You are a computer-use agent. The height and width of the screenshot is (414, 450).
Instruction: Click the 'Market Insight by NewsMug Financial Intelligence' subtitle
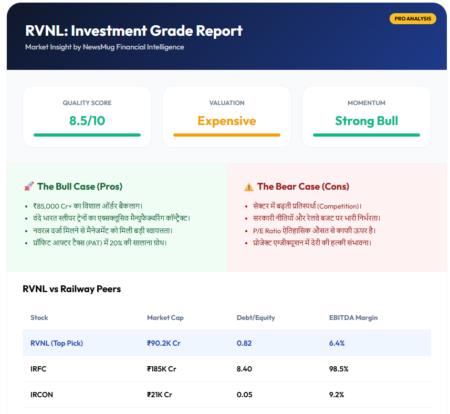(x=105, y=47)
